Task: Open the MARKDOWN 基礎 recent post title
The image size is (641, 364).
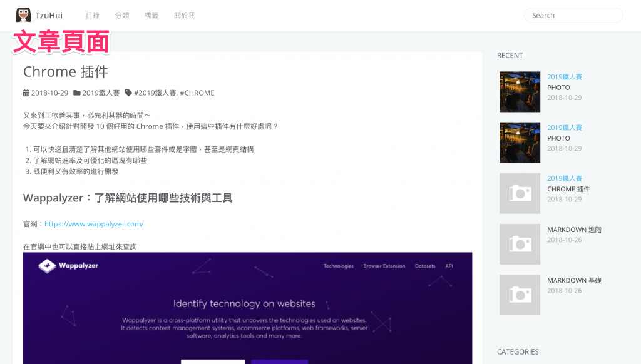Action: coord(575,280)
